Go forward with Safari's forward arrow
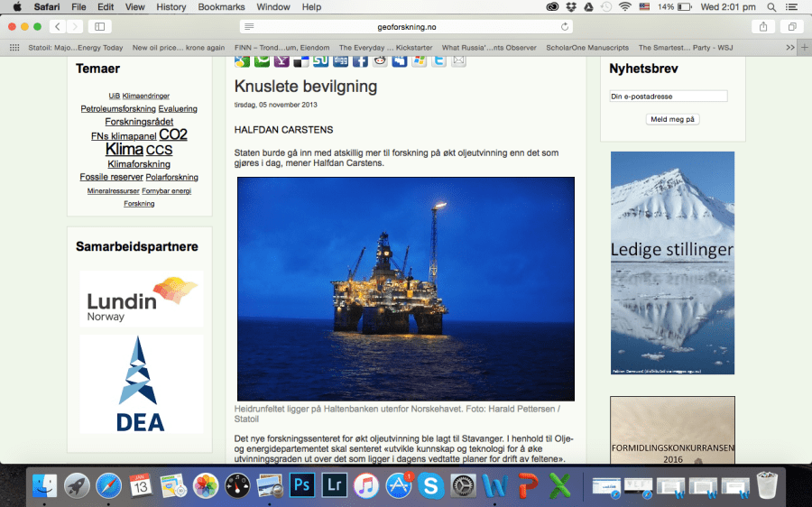Screen dimensions: 812x507 (75, 26)
